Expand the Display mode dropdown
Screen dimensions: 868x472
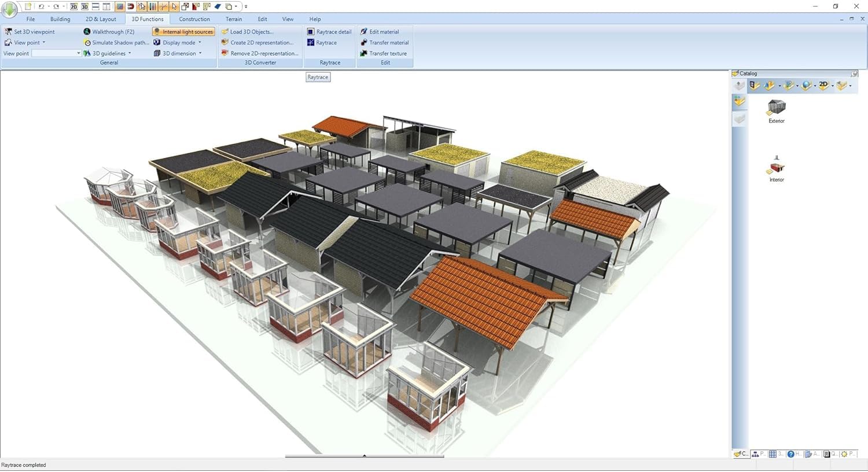[x=200, y=43]
